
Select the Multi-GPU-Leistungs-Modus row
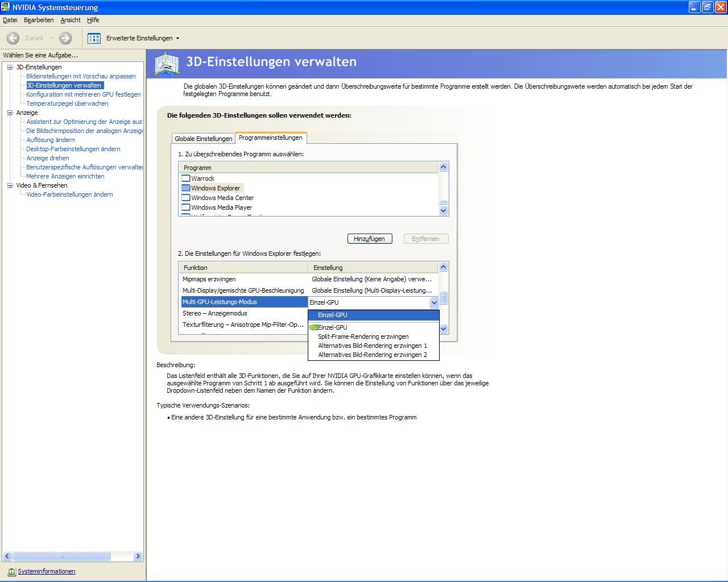[x=244, y=302]
